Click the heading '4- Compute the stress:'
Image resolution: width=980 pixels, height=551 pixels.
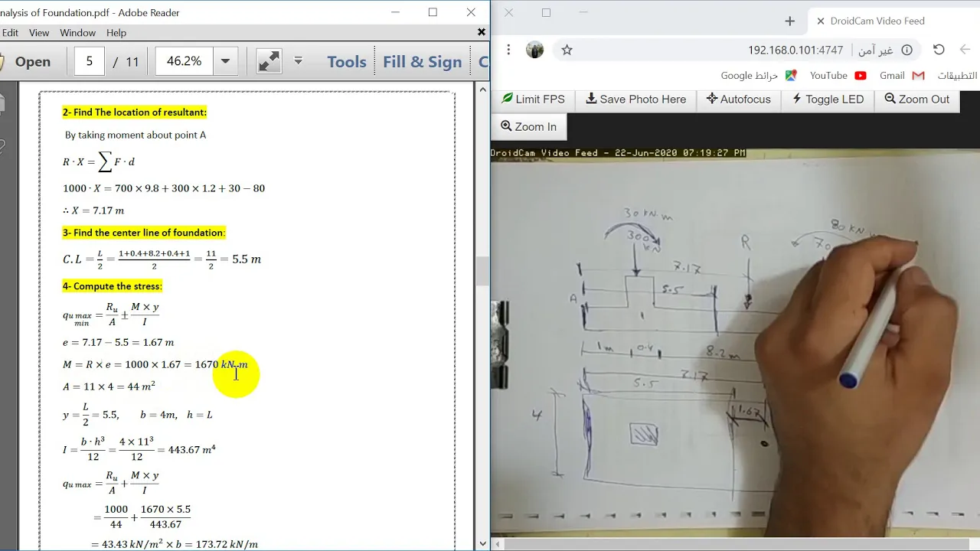[x=112, y=286]
